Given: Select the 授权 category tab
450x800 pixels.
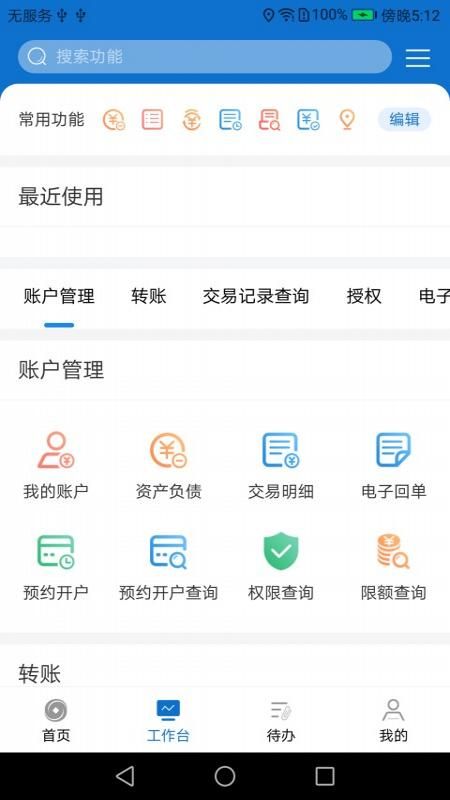Looking at the screenshot, I should [364, 296].
